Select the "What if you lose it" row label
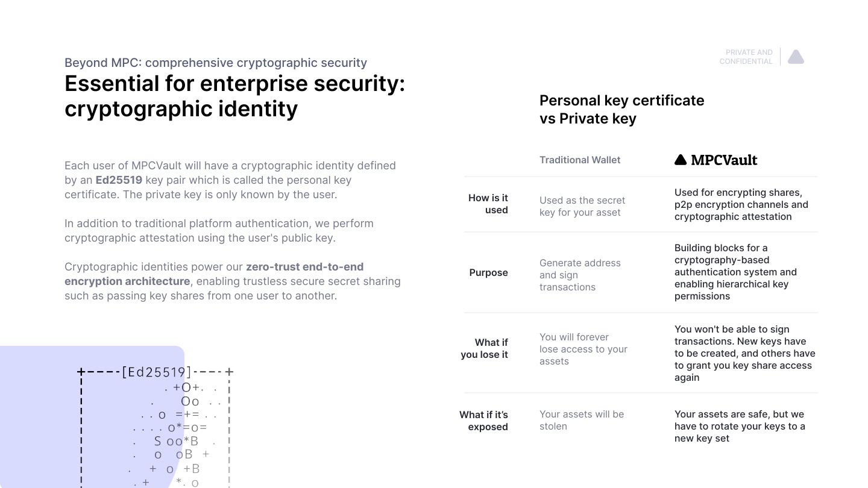868x488 pixels. pyautogui.click(x=485, y=348)
